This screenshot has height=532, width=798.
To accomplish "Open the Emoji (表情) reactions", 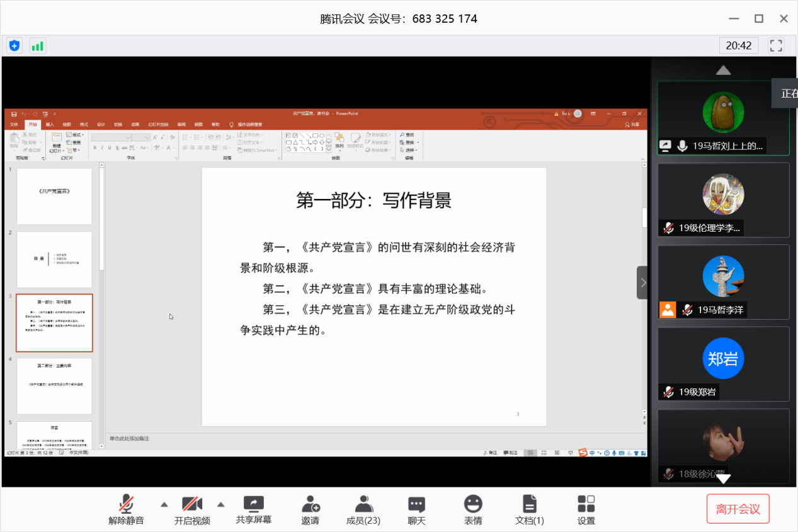I will click(x=473, y=509).
